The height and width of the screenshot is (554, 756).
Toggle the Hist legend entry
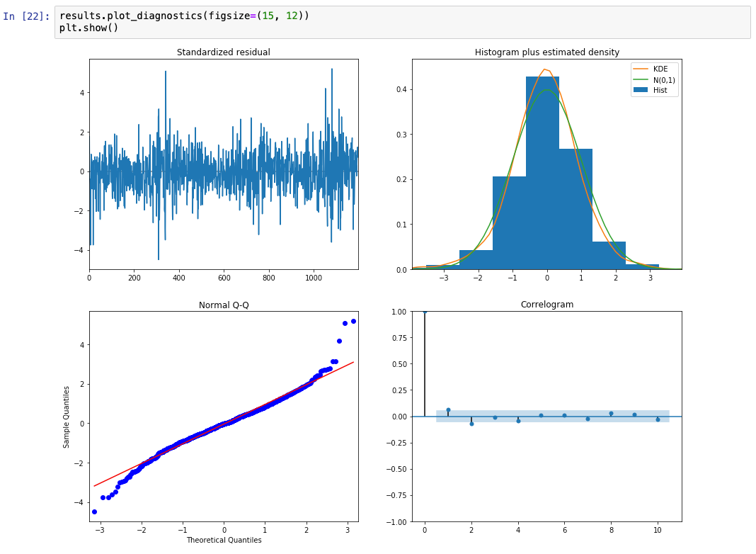click(660, 90)
